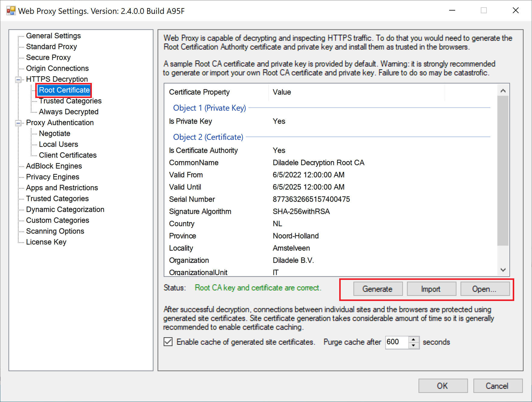The height and width of the screenshot is (402, 532).
Task: Click certificate list scroll up arrow
Action: (x=503, y=91)
